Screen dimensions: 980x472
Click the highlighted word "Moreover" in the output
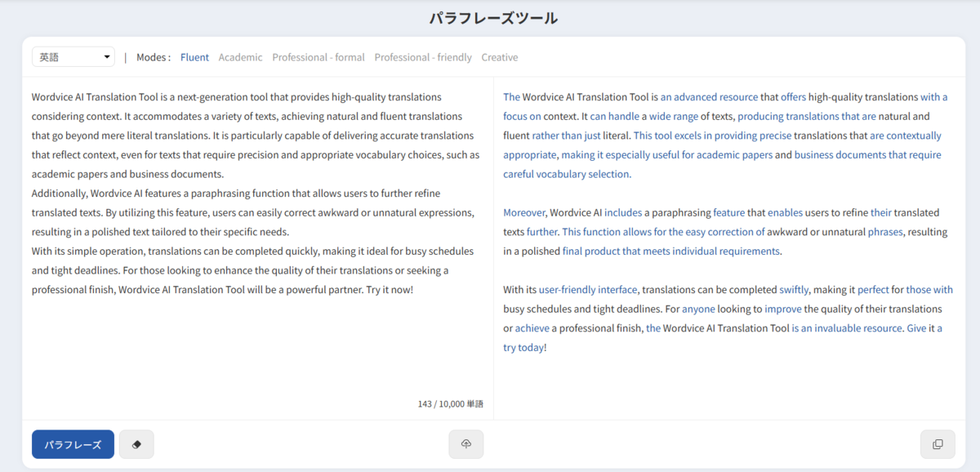(x=525, y=212)
